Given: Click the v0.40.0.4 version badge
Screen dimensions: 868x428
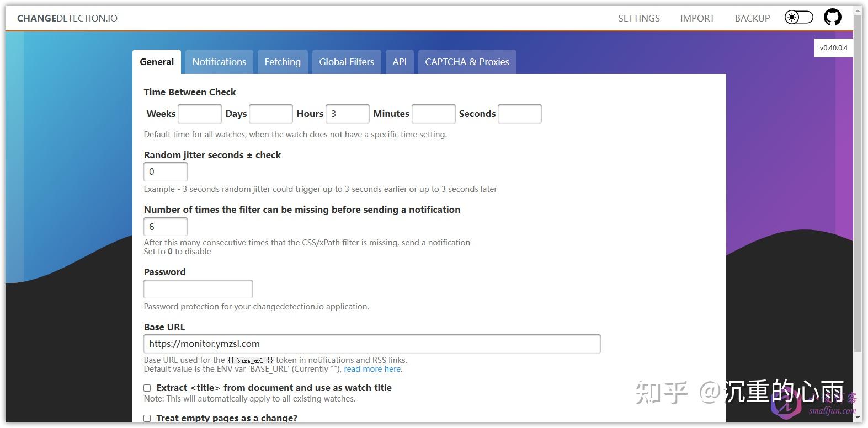Looking at the screenshot, I should tap(833, 48).
